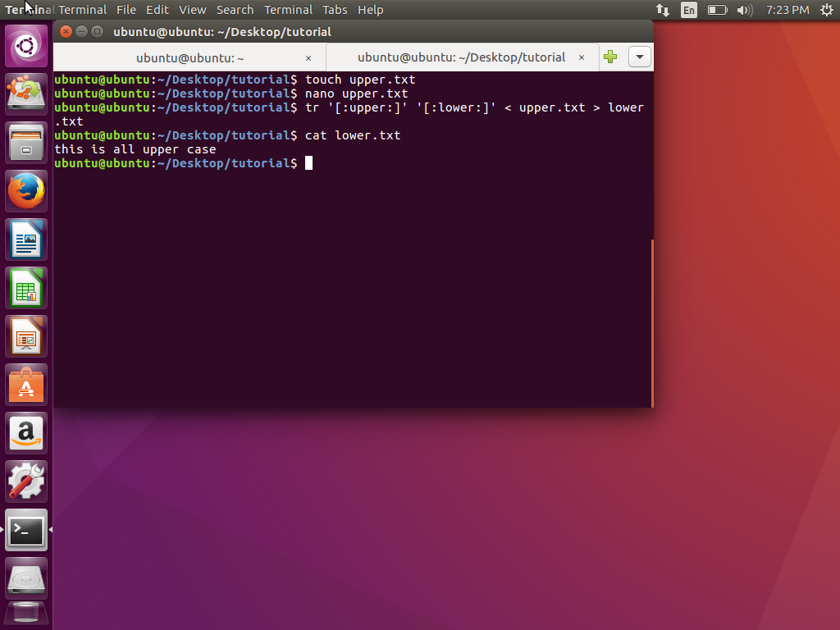
Task: Click the battery status indicator
Action: [x=715, y=10]
